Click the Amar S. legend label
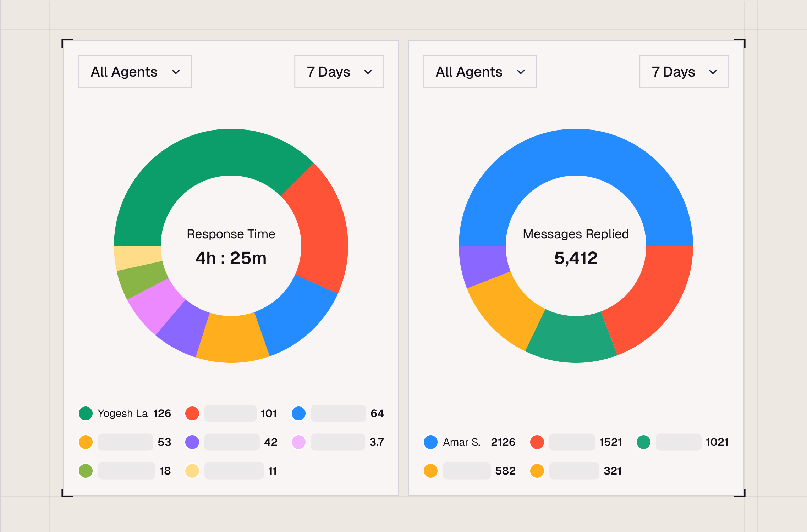This screenshot has height=532, width=807. [x=461, y=442]
